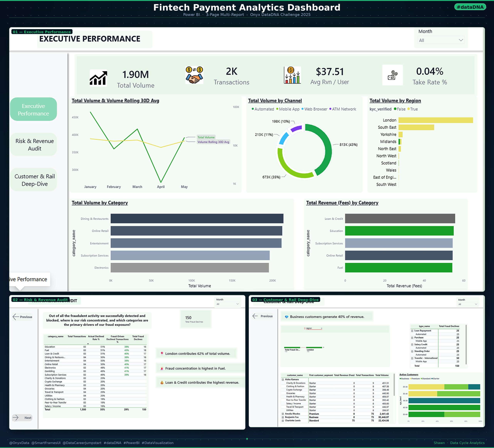Toggle Business legend item in Active Customers
Screen dimensions: 494x448
[404, 378]
